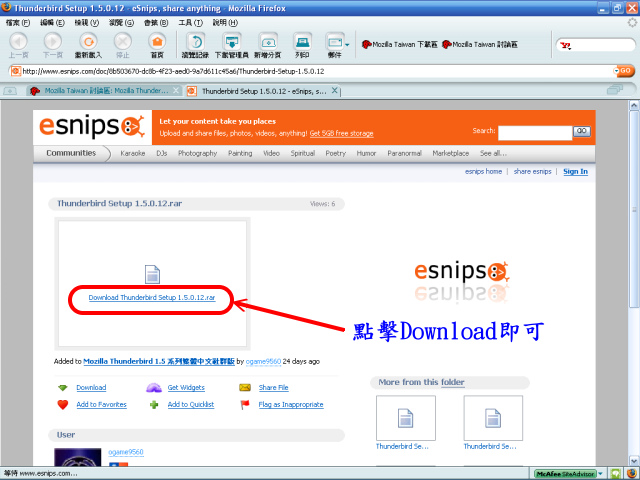Close the Thunderbird Setup eSnips tab
This screenshot has width=640, height=480.
click(x=334, y=90)
